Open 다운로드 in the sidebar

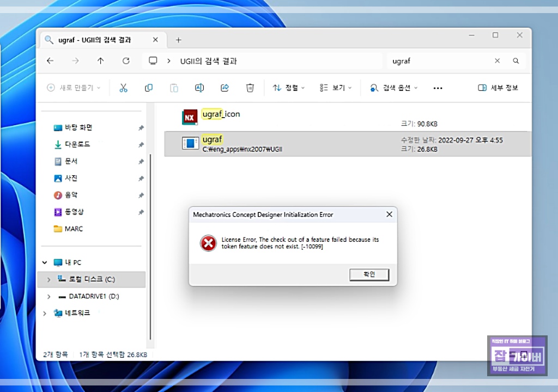(72, 144)
